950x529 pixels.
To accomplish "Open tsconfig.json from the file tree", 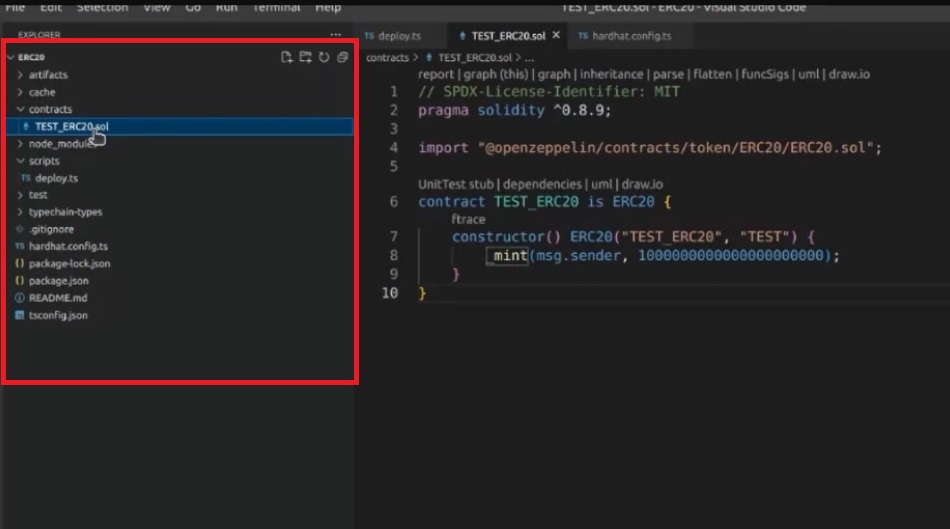I will tap(57, 315).
